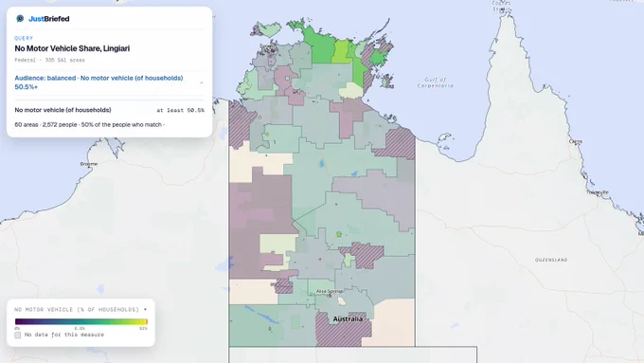The image size is (644, 363).
Task: Click the QUEENSLAND state label on the map
Action: point(551,260)
